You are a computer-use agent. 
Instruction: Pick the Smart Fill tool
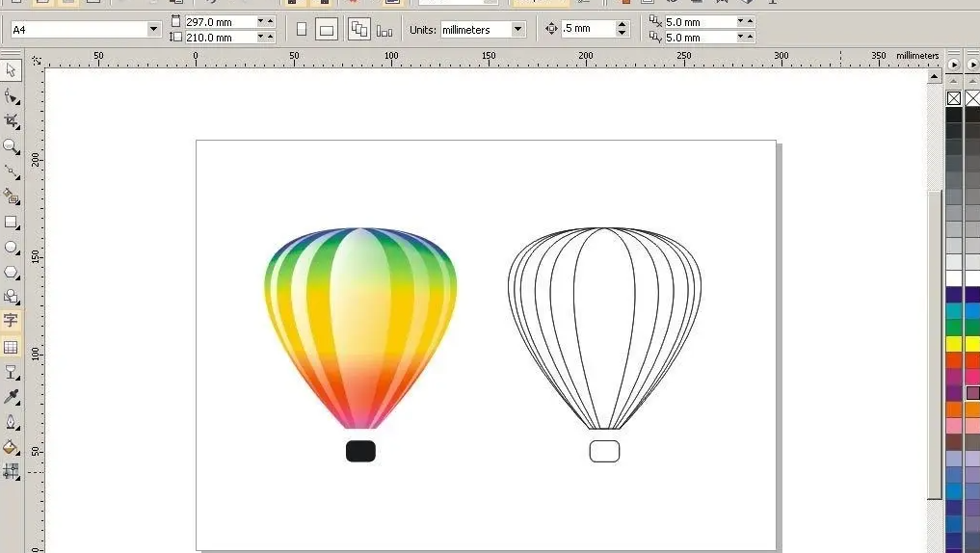[11, 197]
